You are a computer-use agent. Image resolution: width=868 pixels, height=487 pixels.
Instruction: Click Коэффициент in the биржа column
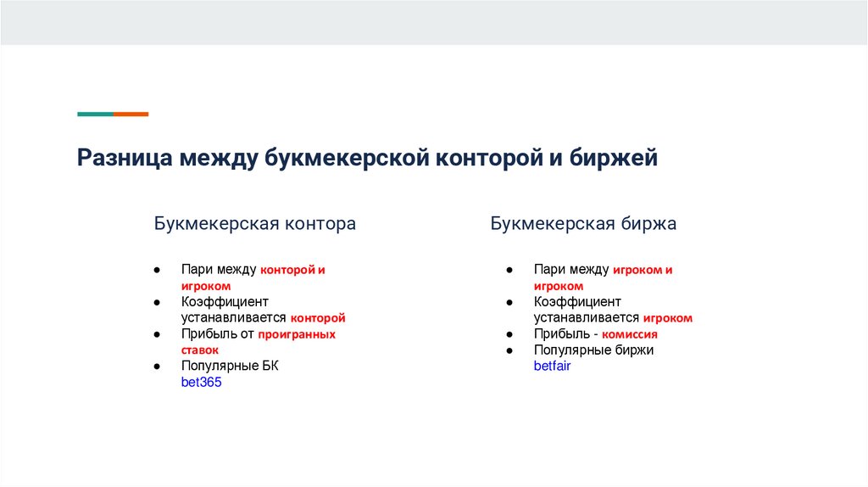coord(577,302)
